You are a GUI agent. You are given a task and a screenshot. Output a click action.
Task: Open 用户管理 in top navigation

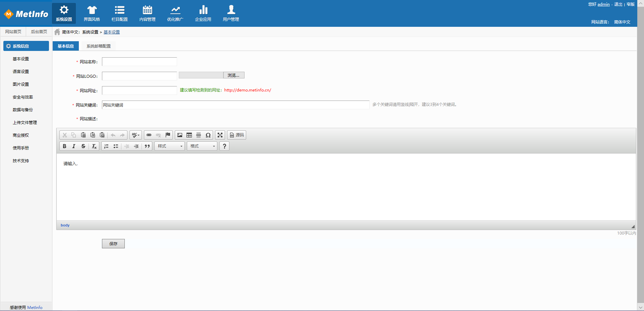(231, 13)
